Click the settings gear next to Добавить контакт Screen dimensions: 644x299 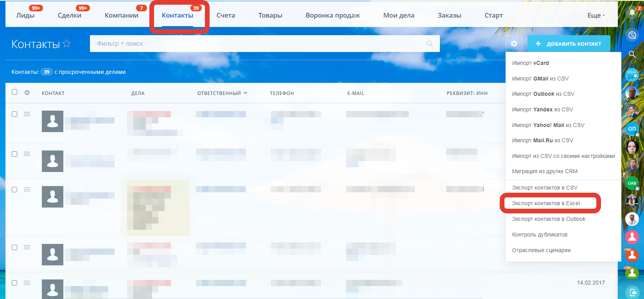(514, 44)
